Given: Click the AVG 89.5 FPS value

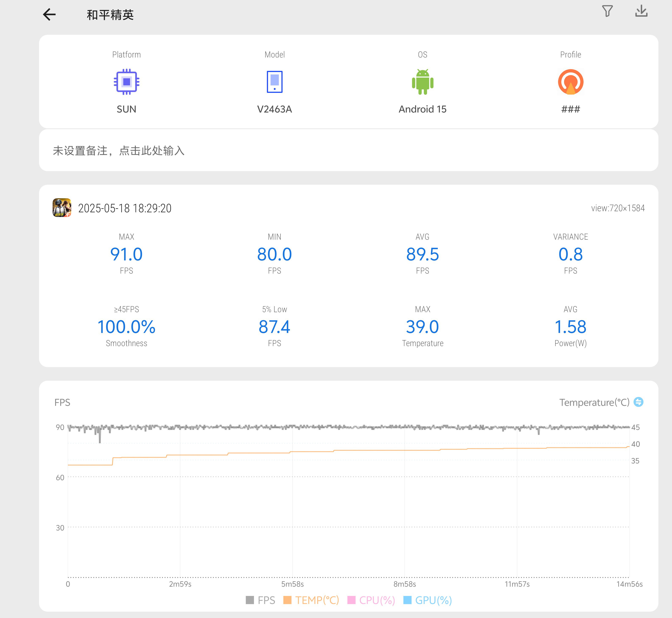Looking at the screenshot, I should pyautogui.click(x=423, y=254).
